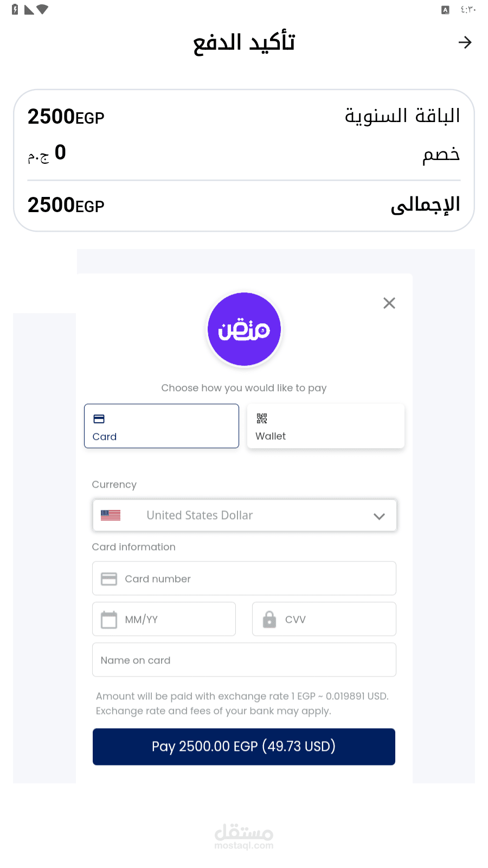The image size is (488, 868).
Task: Click the US flag icon in currency selector
Action: pos(111,515)
